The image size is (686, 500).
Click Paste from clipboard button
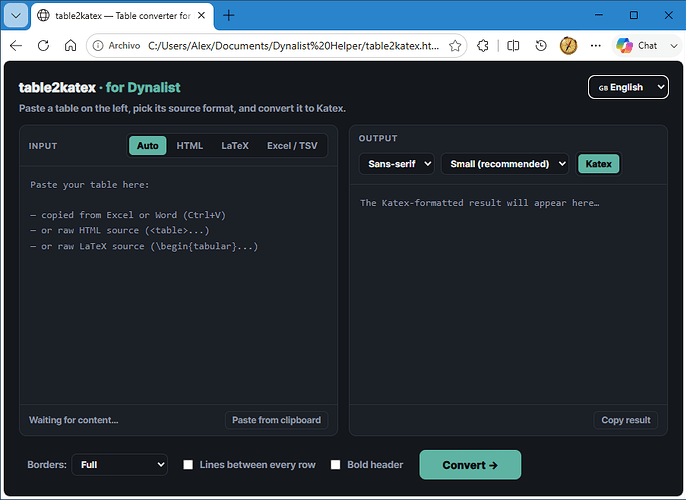[276, 420]
